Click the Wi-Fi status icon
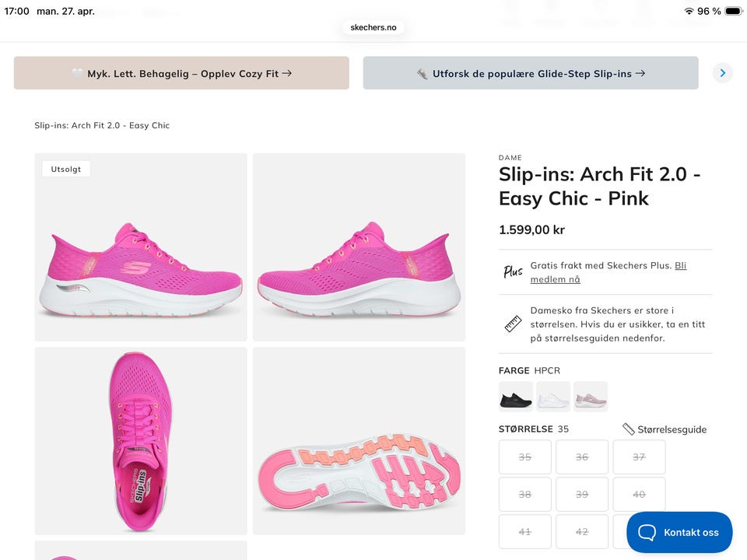 tap(689, 11)
